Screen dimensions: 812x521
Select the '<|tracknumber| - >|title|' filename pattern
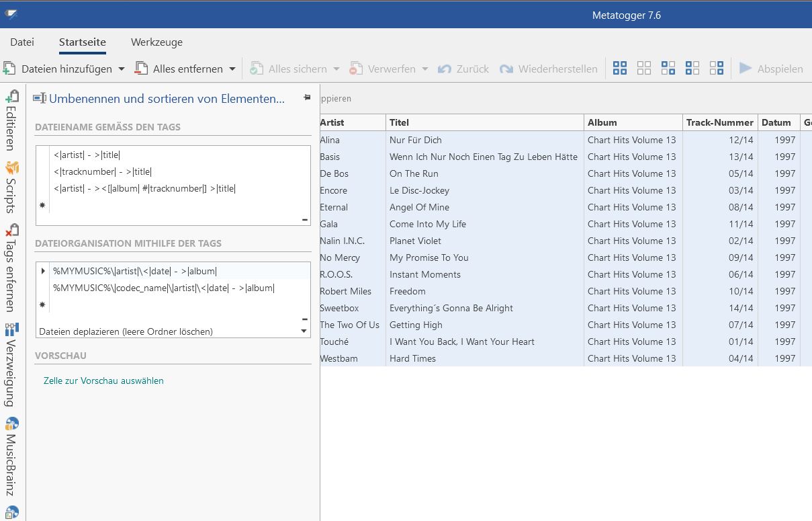click(103, 171)
